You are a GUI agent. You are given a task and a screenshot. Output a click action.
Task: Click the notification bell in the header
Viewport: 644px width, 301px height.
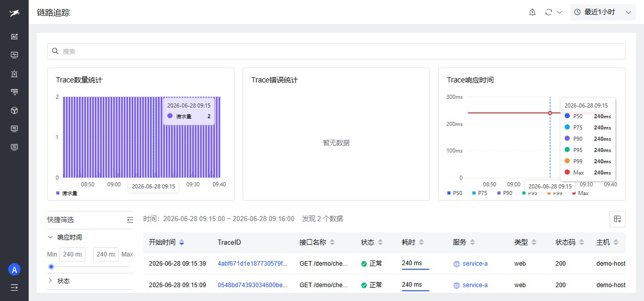[532, 12]
